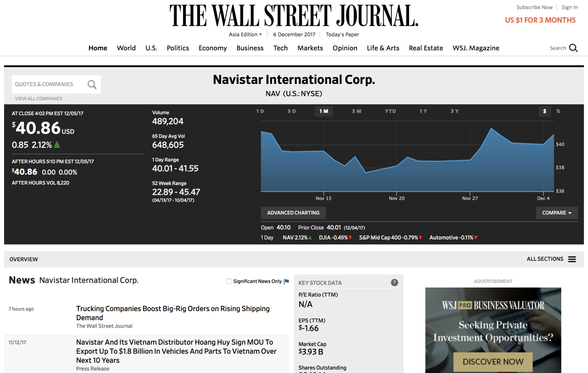The width and height of the screenshot is (588, 373).
Task: Open the Economy section
Action: coord(213,48)
